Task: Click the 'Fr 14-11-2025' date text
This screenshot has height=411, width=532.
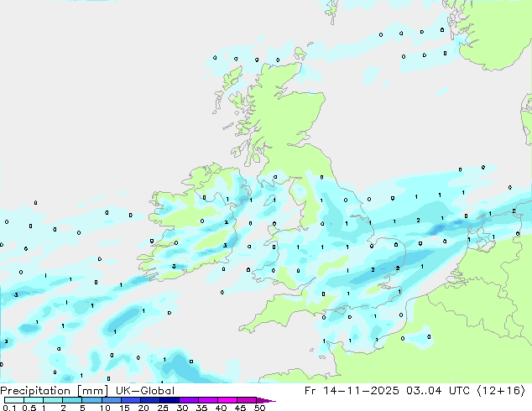Action: pyautogui.click(x=352, y=391)
